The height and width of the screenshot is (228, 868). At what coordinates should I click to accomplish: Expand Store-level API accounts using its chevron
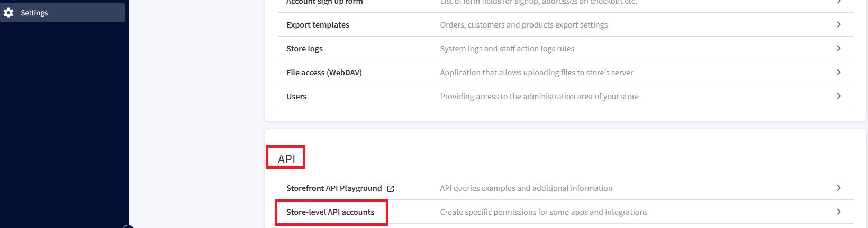coord(839,212)
